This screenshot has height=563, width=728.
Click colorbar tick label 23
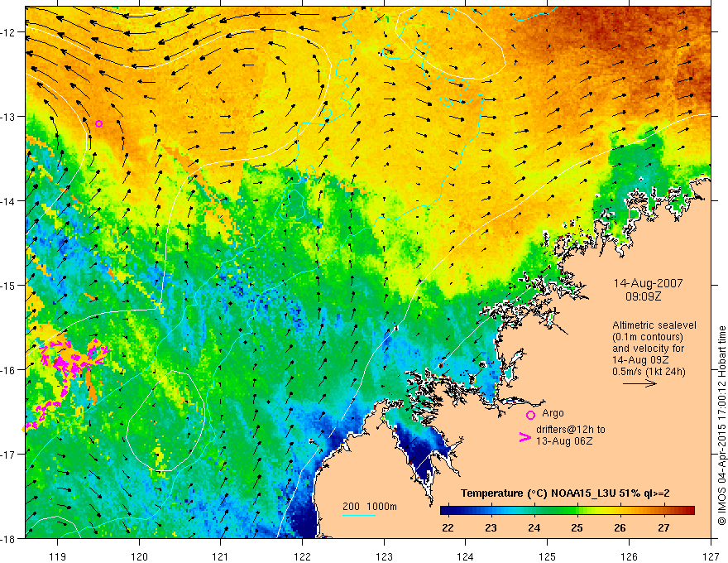(x=491, y=527)
